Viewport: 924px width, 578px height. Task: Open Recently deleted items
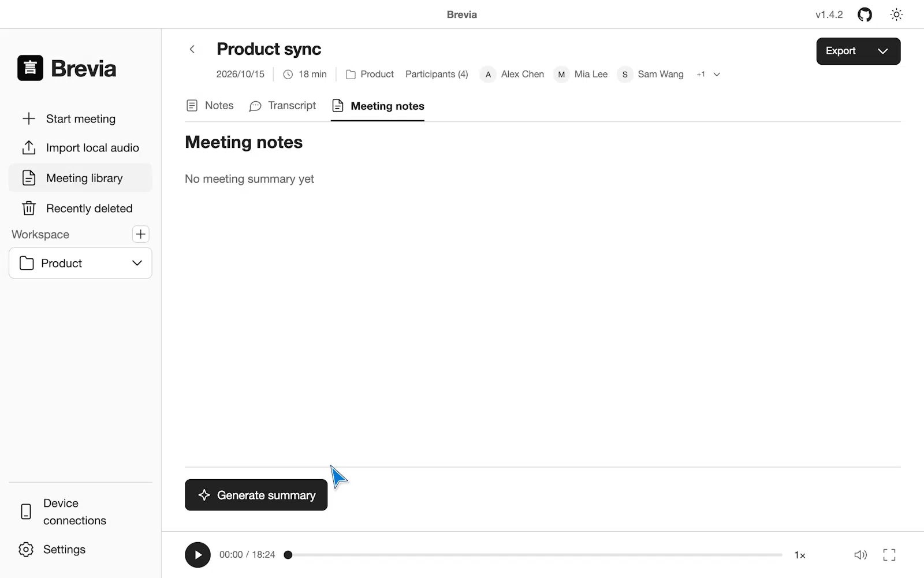point(80,208)
